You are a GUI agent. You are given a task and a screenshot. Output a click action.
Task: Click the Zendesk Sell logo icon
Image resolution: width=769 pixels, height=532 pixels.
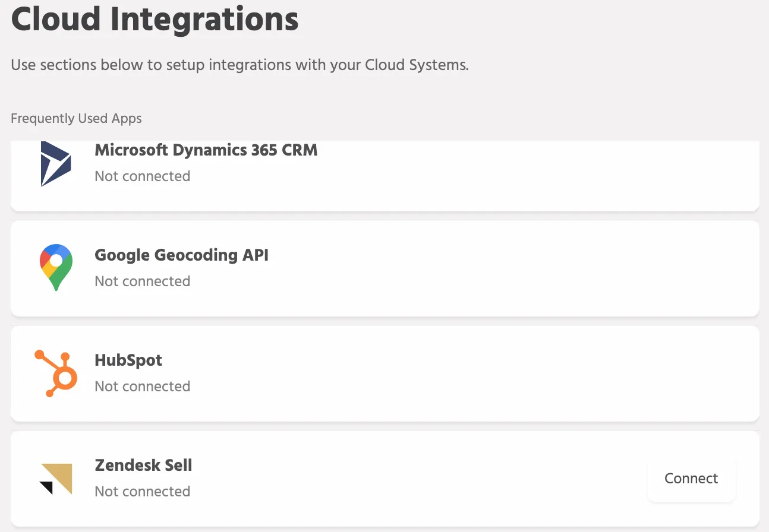[x=56, y=479]
